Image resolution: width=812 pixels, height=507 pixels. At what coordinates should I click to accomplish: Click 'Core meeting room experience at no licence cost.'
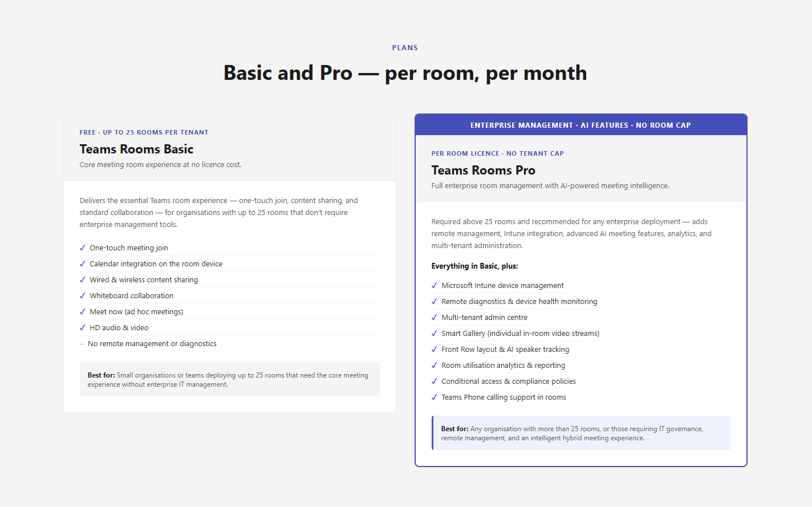point(161,165)
